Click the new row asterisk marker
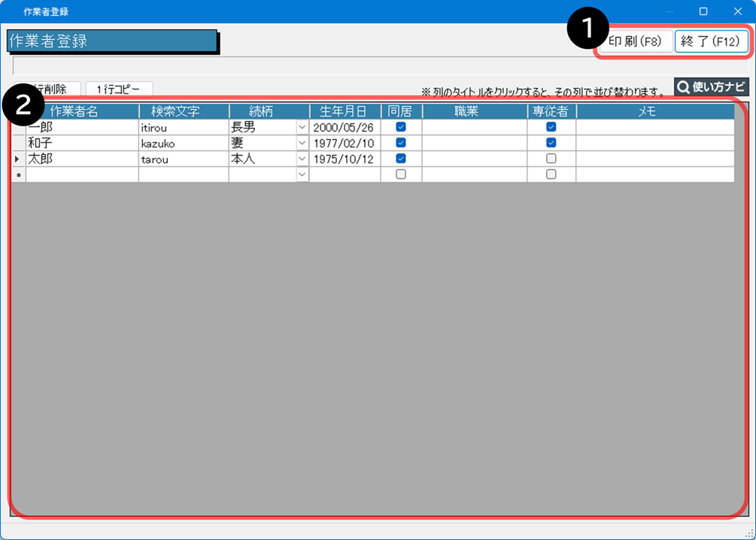This screenshot has width=756, height=540. (18, 174)
